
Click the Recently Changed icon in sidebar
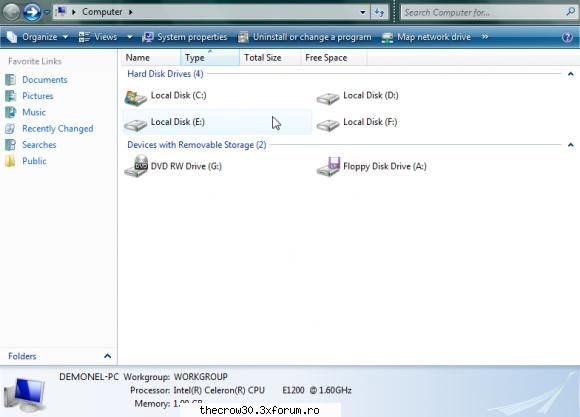point(10,128)
